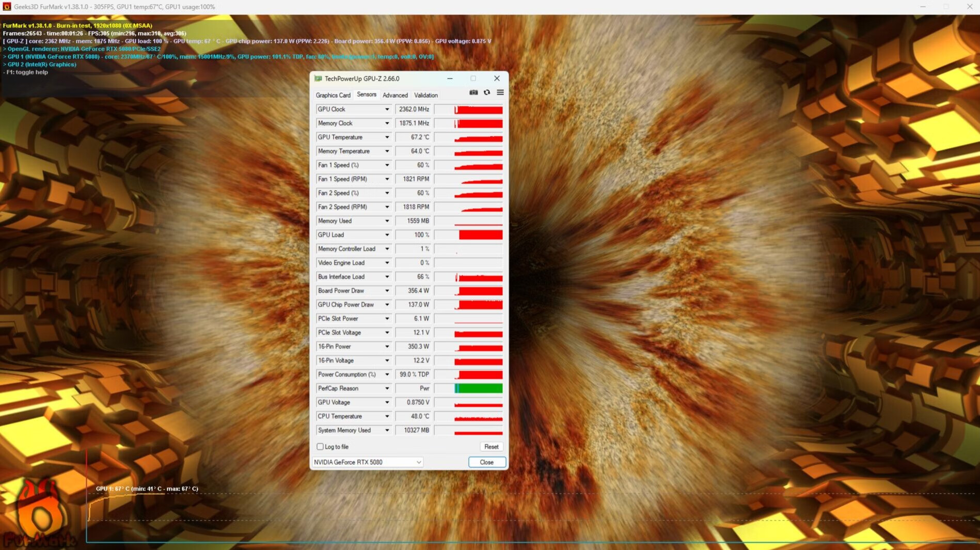Click the Close button in GPU-Z
This screenshot has width=980, height=550.
point(487,462)
